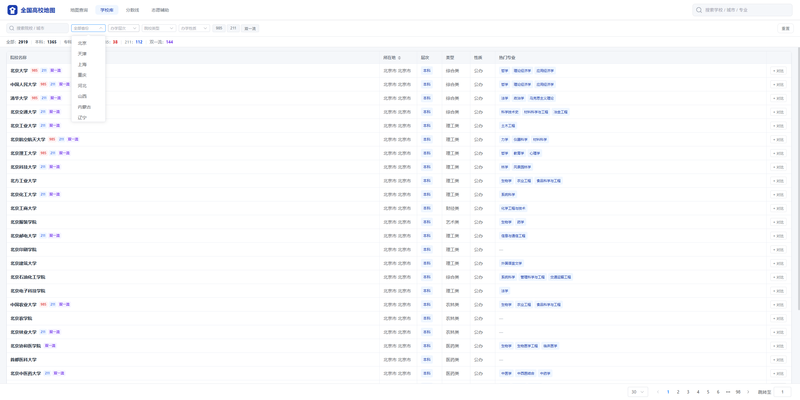The image size is (800, 400).
Task: Open the 北京理工大学 school name
Action: point(23,153)
